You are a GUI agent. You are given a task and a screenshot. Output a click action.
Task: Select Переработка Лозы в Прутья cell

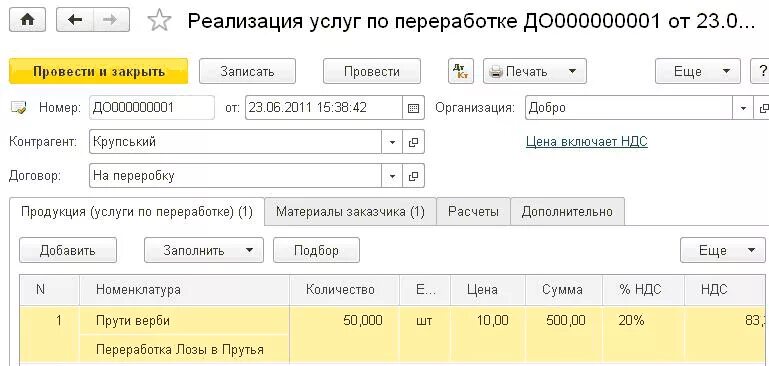(184, 350)
